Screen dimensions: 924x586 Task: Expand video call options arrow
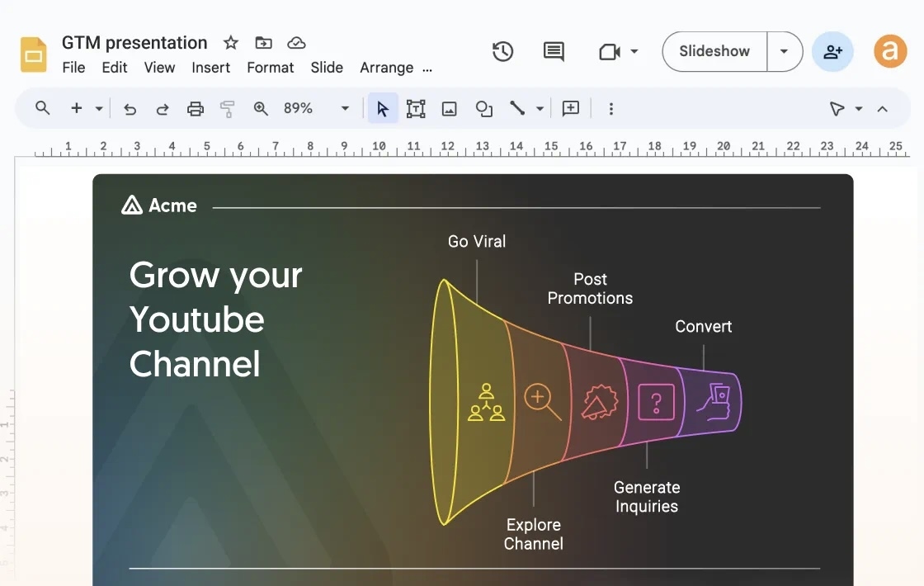(634, 51)
